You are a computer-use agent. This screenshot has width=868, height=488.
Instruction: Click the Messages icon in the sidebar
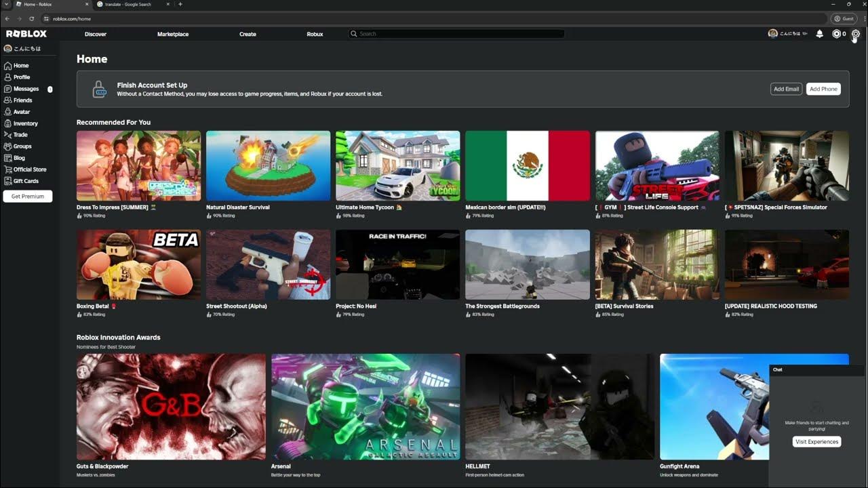(x=7, y=89)
